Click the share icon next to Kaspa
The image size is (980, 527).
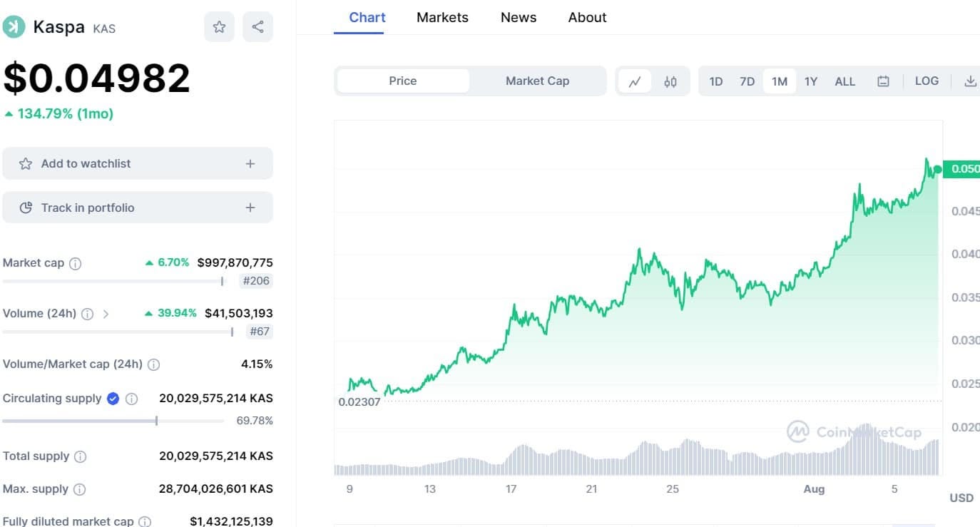pyautogui.click(x=257, y=27)
